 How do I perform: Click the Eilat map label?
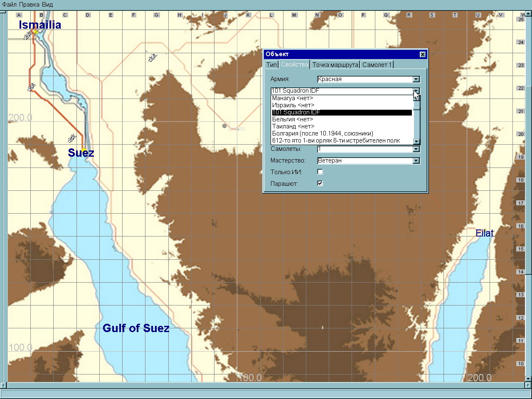485,233
